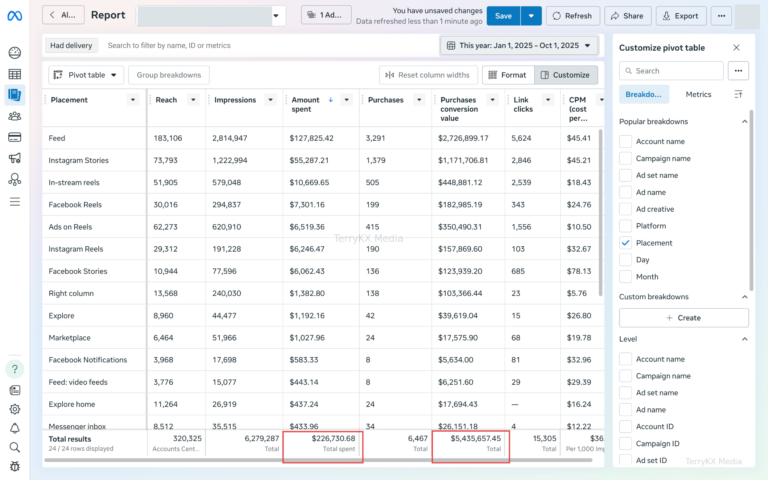Open the megaphone advertising settings icon

click(x=15, y=158)
